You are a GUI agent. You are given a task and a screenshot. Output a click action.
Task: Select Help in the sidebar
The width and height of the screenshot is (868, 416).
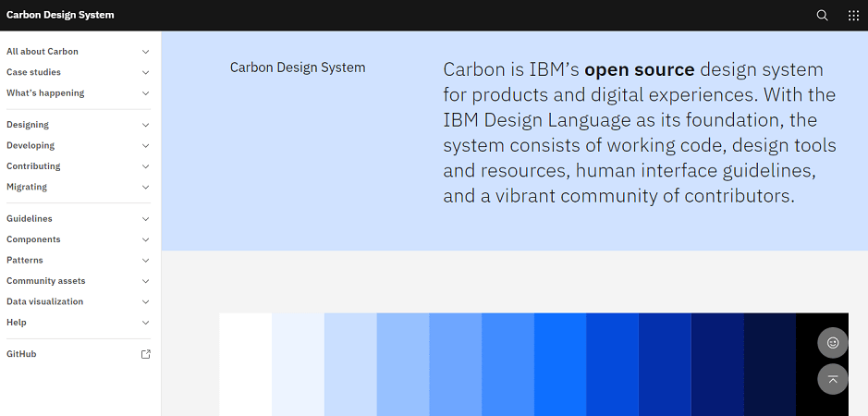coord(16,322)
